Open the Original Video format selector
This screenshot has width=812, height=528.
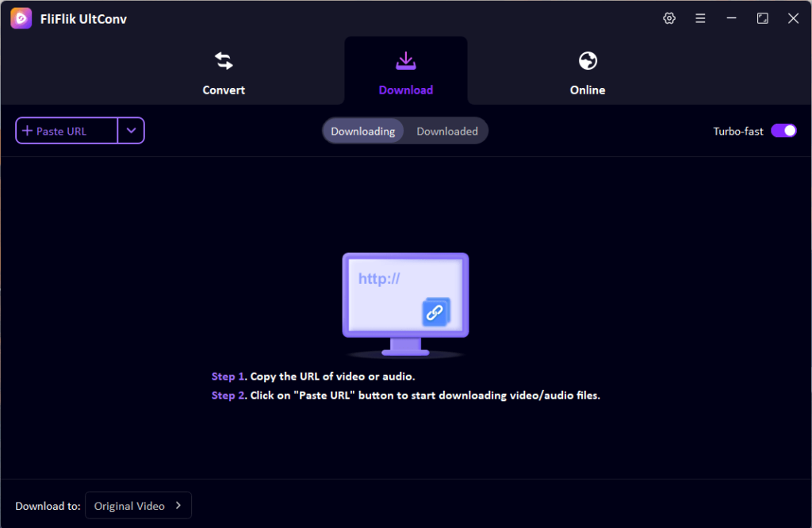point(138,505)
